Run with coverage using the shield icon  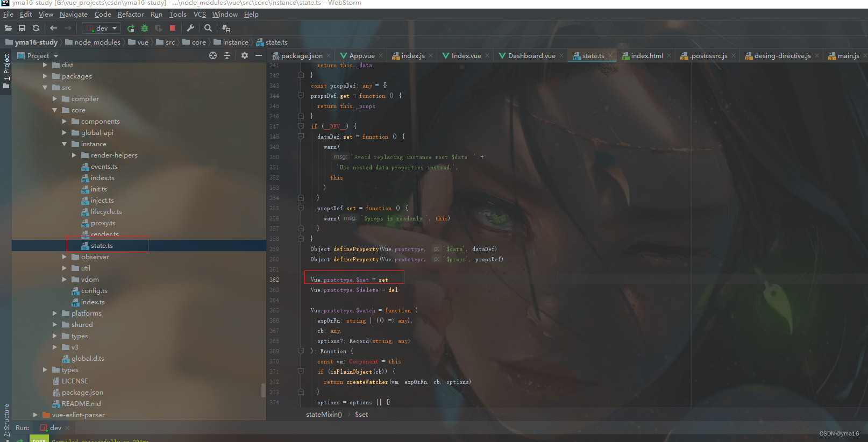click(x=159, y=28)
